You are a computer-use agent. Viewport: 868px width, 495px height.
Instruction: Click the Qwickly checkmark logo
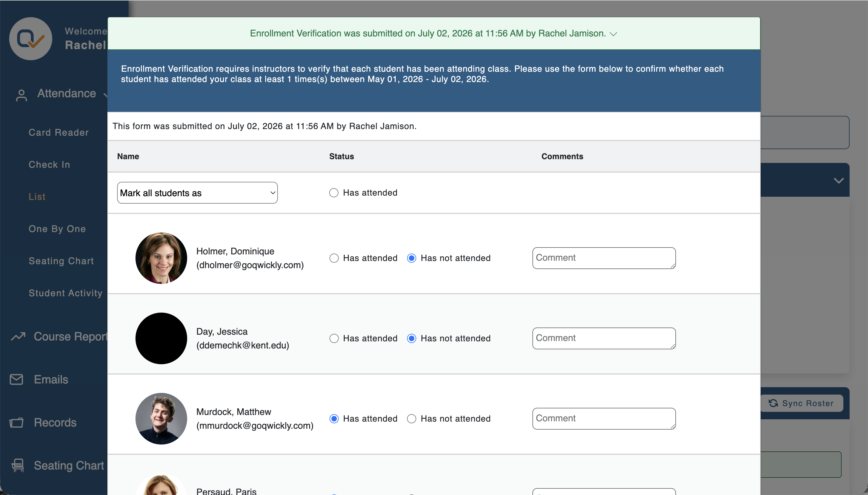pos(31,39)
